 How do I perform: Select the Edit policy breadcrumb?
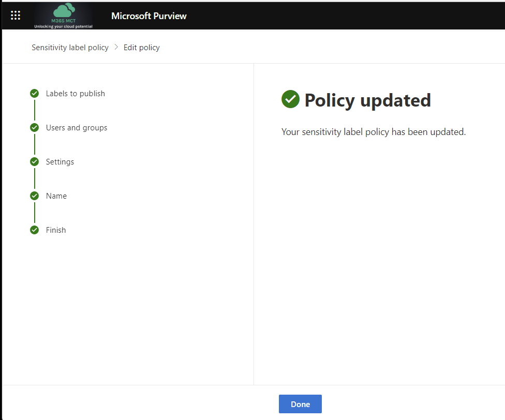(x=141, y=48)
